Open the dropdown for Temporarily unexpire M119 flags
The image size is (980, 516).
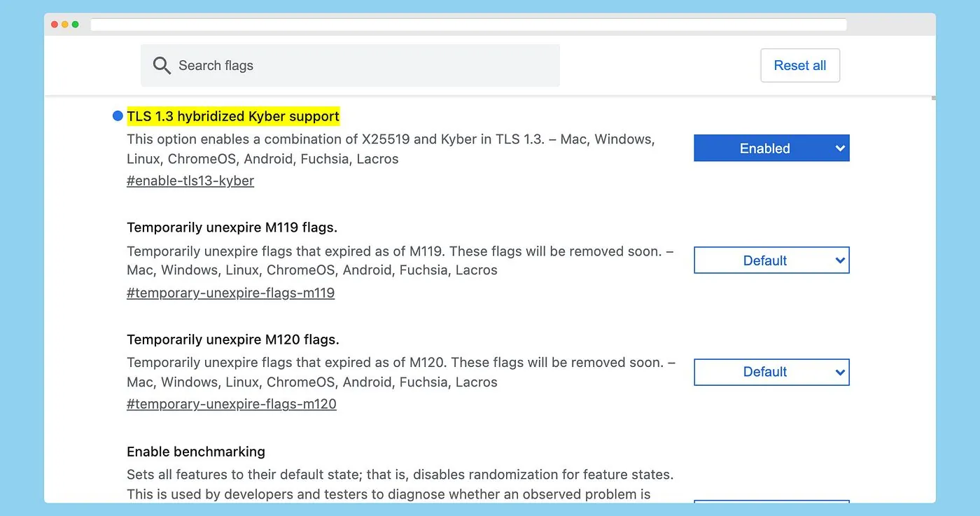771,260
